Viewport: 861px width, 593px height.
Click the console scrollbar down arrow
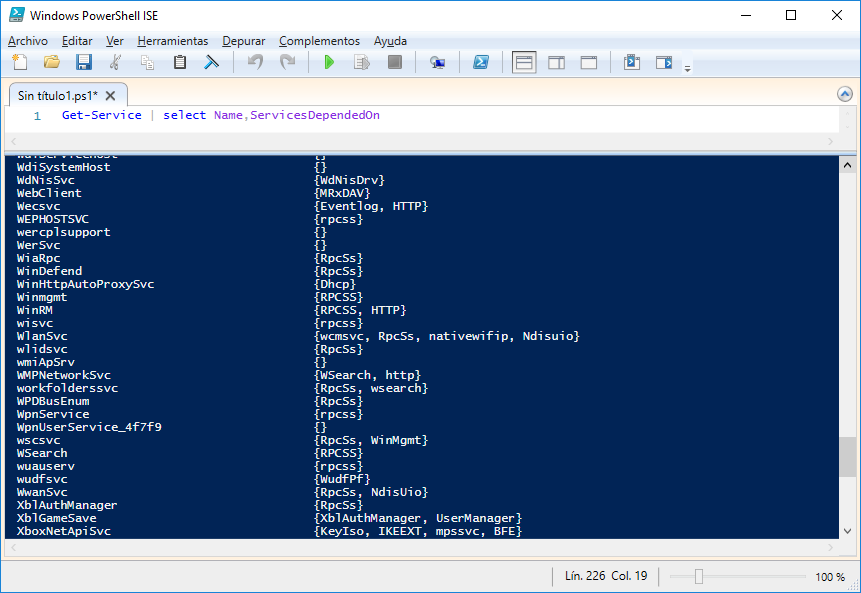point(847,530)
